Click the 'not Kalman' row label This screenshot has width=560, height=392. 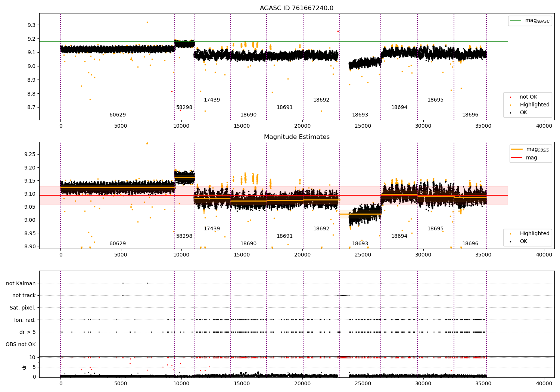21,283
